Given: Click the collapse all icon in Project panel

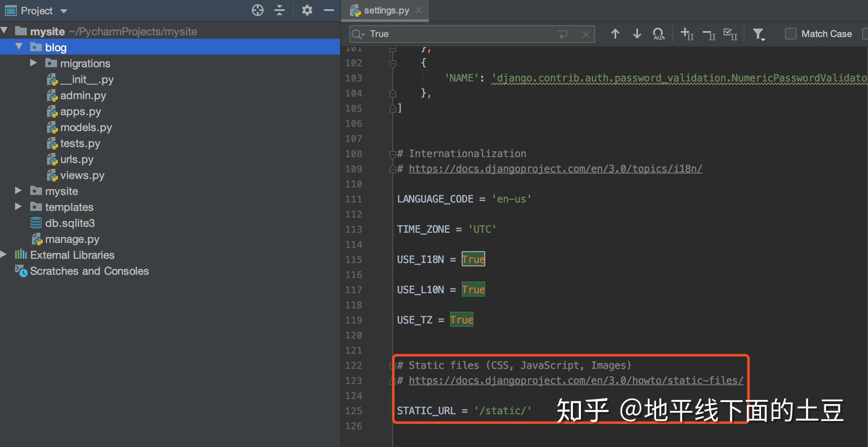Looking at the screenshot, I should click(x=280, y=10).
